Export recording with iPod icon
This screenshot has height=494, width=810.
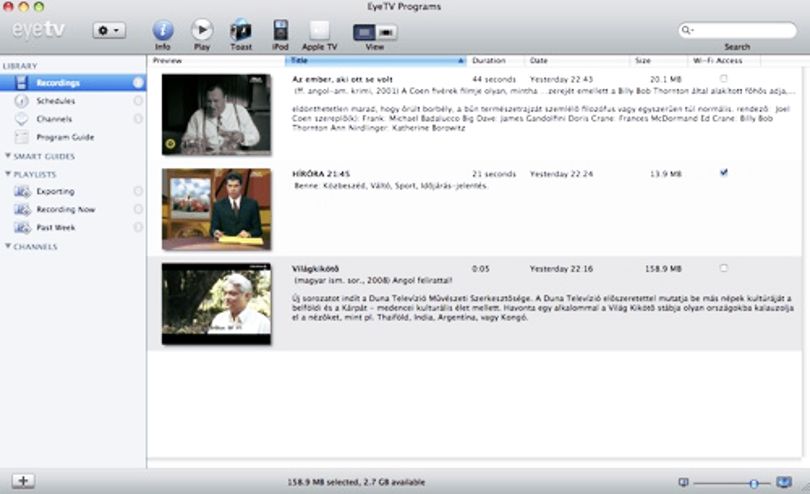(281, 30)
